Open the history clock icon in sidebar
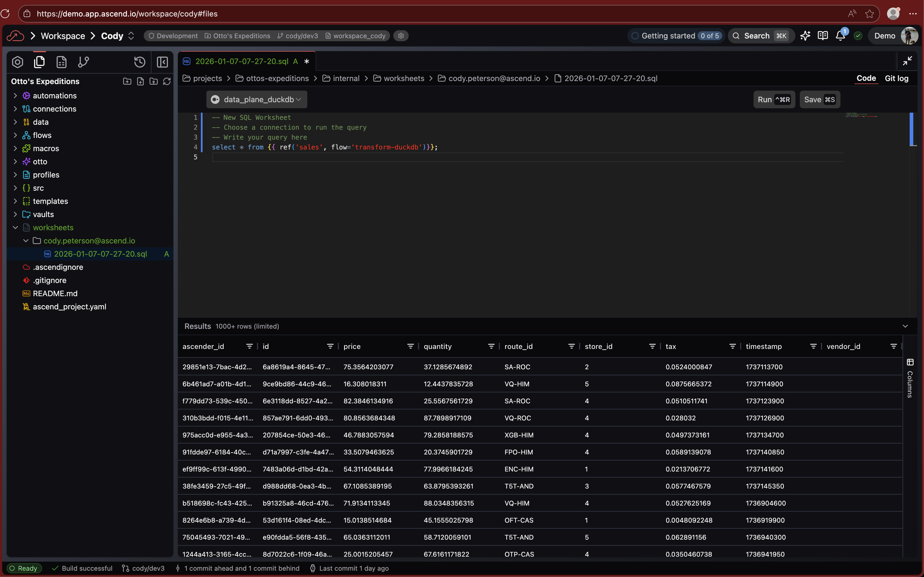The width and height of the screenshot is (924, 577). (x=140, y=62)
